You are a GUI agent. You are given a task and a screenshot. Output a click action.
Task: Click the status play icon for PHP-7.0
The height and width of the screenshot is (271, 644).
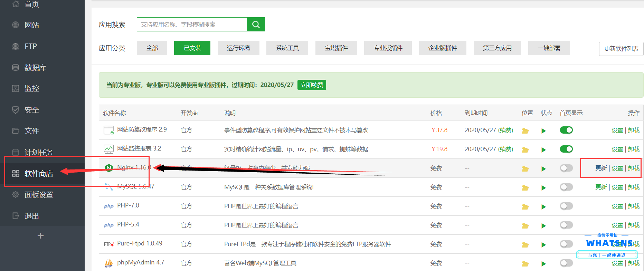[x=543, y=207]
